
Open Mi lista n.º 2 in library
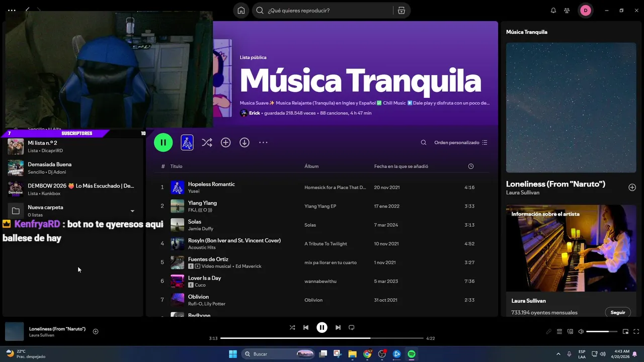click(x=73, y=146)
